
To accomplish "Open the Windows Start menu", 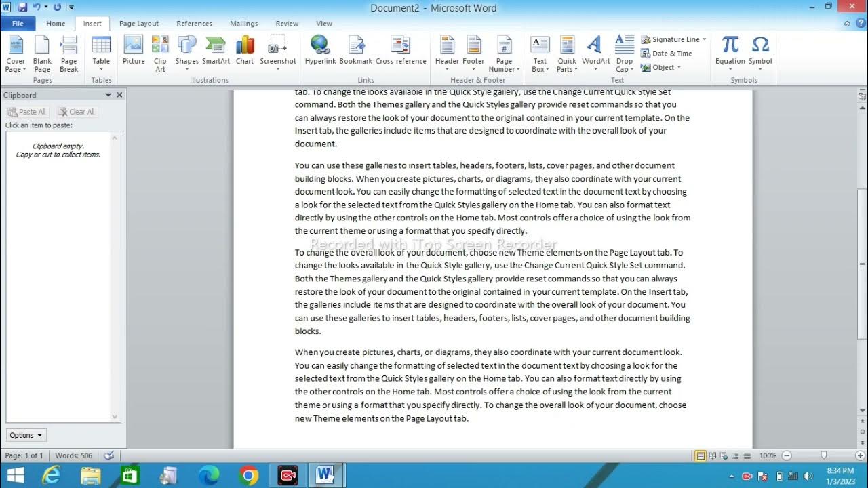I will point(15,475).
